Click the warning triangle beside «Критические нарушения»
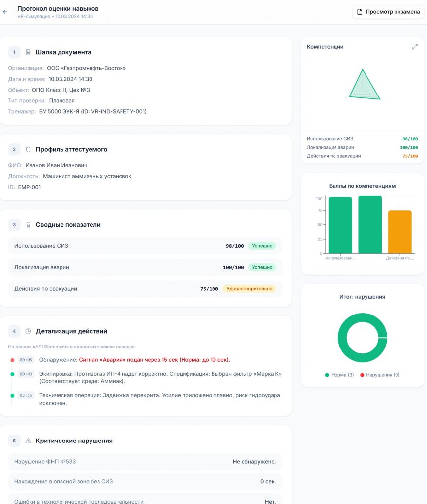 (x=28, y=441)
